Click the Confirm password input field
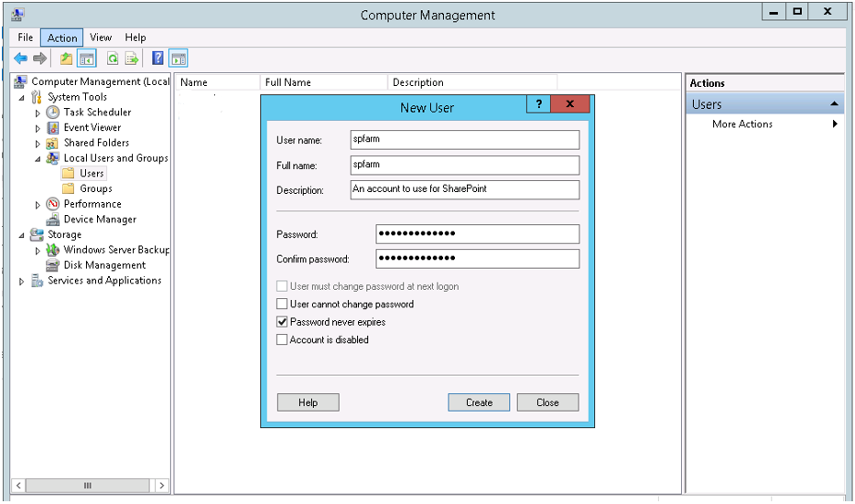Image resolution: width=855 pixels, height=504 pixels. [478, 259]
